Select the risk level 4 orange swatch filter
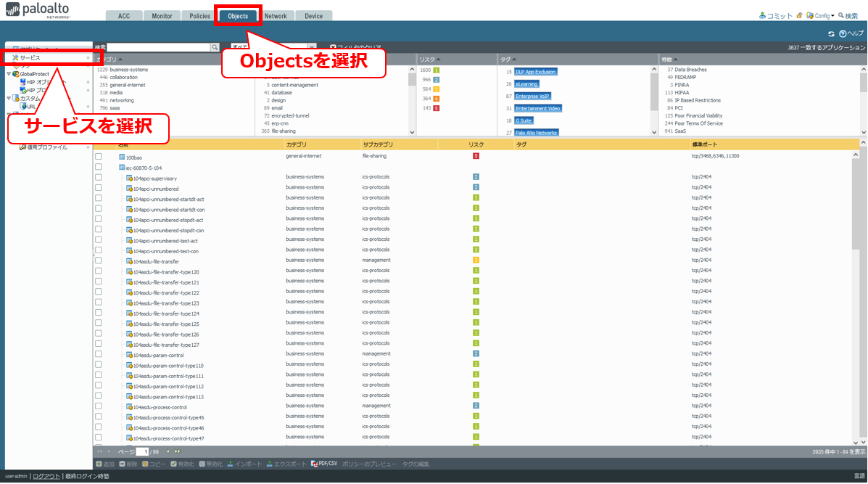 (437, 99)
